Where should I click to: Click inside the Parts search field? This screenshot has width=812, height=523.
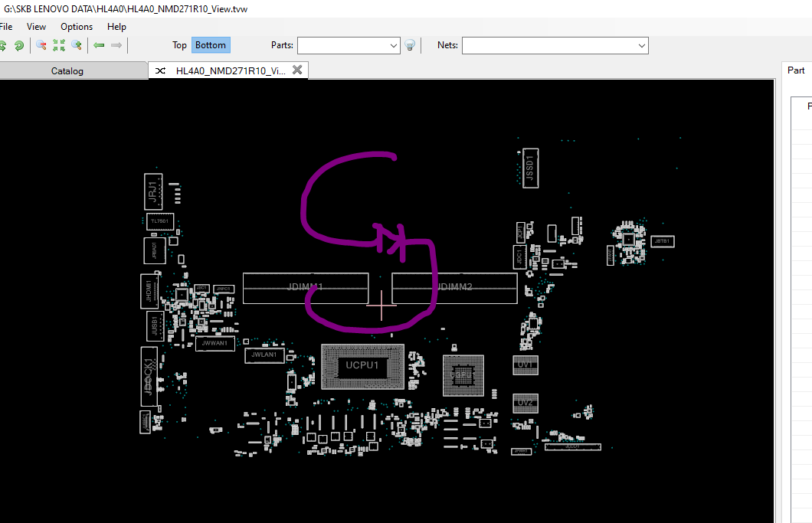coord(343,46)
